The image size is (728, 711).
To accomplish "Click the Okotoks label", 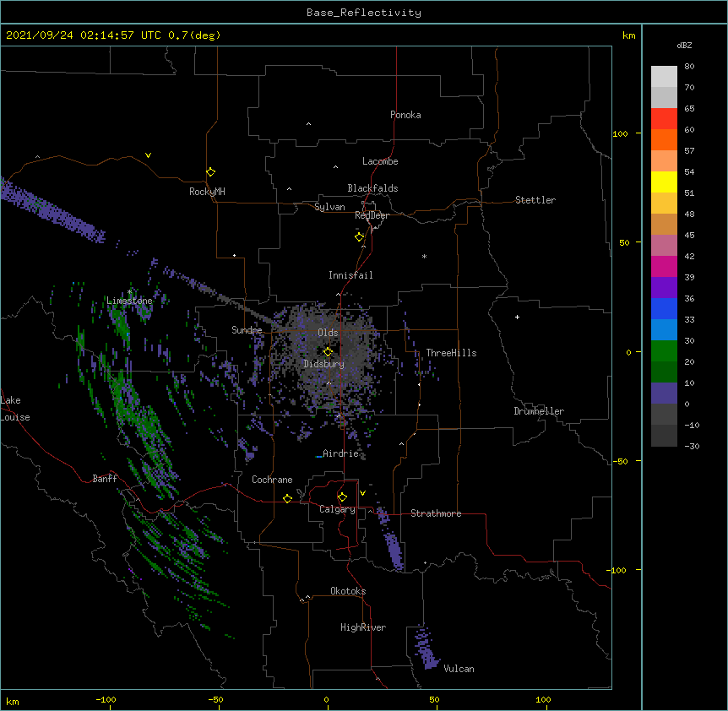I will pos(348,591).
